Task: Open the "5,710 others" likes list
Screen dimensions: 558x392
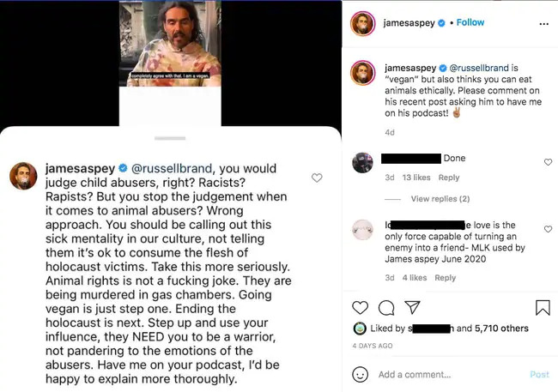Action: [x=492, y=329]
